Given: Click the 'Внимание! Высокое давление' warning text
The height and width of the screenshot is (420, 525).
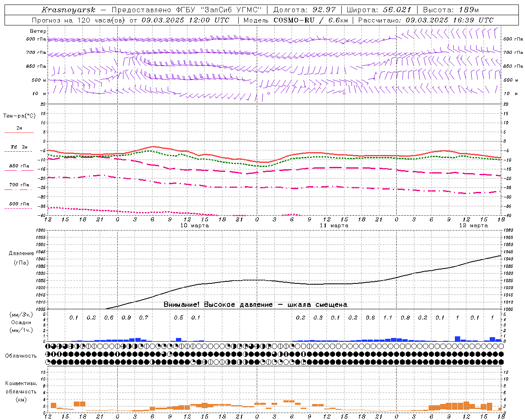Looking at the screenshot, I should tap(218, 304).
